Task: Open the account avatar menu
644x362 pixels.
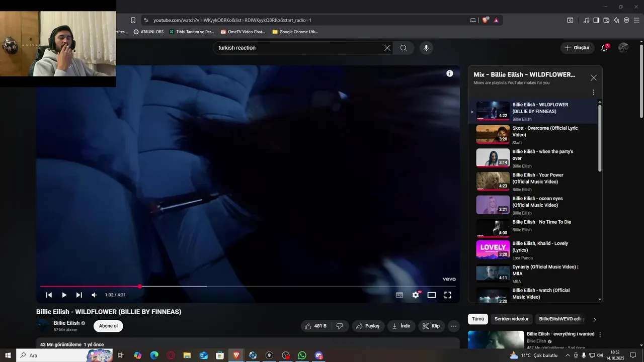Action: [x=623, y=48]
